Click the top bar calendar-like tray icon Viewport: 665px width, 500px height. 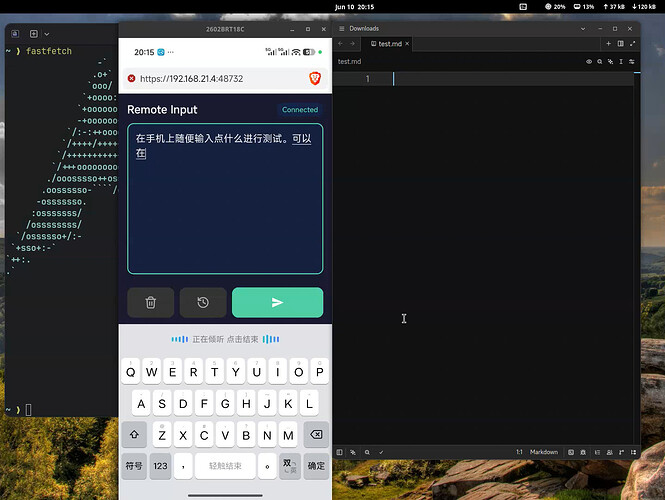[x=523, y=6]
